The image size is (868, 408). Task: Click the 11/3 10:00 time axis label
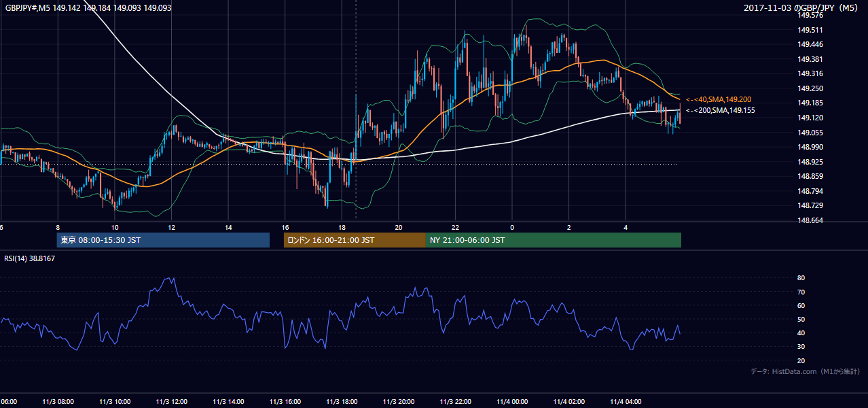click(x=114, y=402)
